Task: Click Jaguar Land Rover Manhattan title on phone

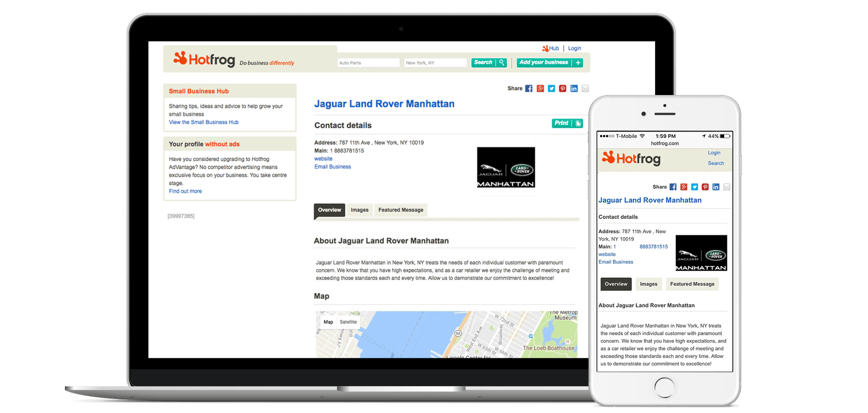Action: (x=650, y=201)
